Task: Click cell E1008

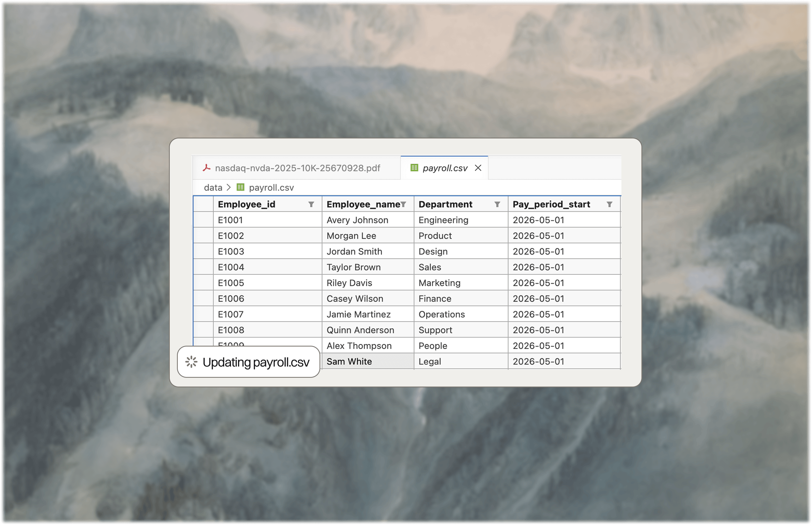Action: click(268, 330)
